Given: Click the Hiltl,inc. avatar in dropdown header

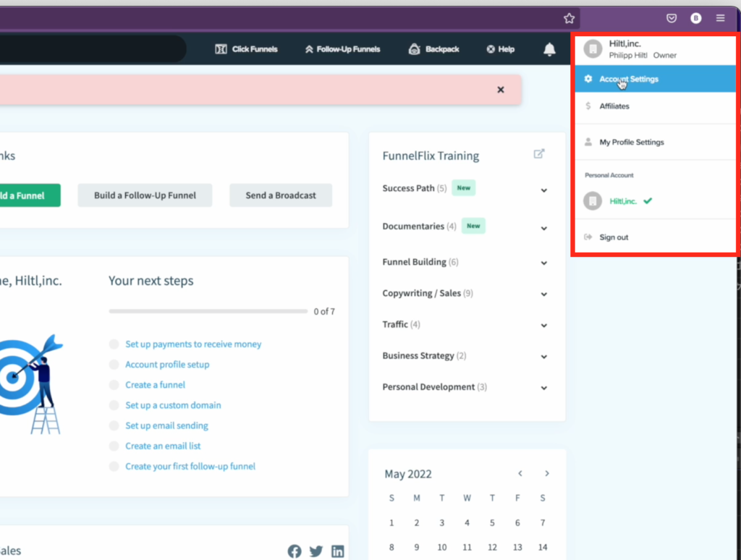Looking at the screenshot, I should [x=593, y=48].
